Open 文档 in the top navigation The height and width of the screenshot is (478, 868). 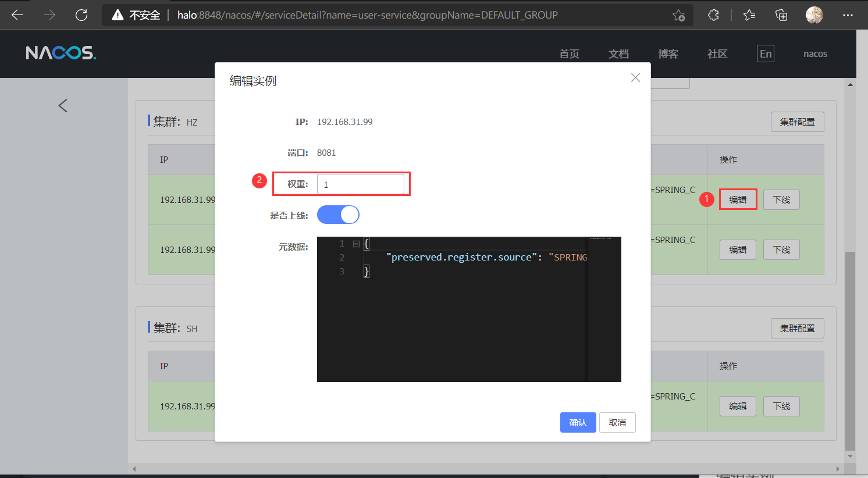coord(618,54)
